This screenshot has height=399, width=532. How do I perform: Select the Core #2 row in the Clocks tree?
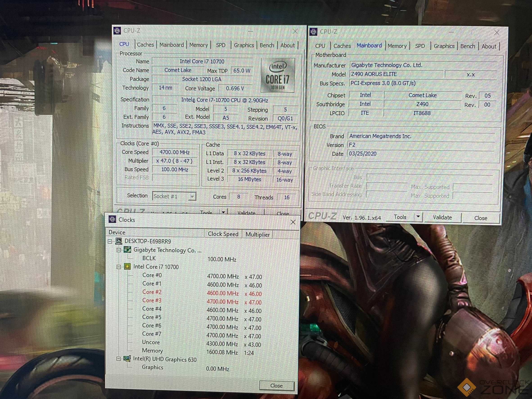click(152, 292)
